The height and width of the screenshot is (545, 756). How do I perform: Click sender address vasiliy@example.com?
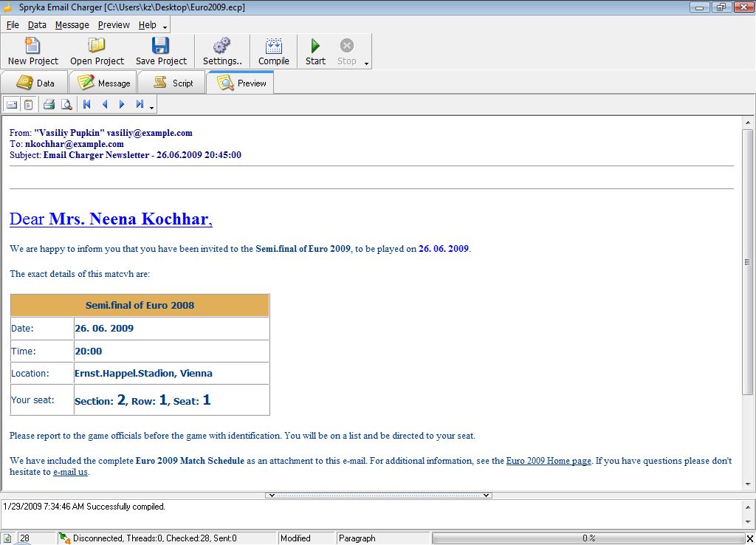(149, 133)
